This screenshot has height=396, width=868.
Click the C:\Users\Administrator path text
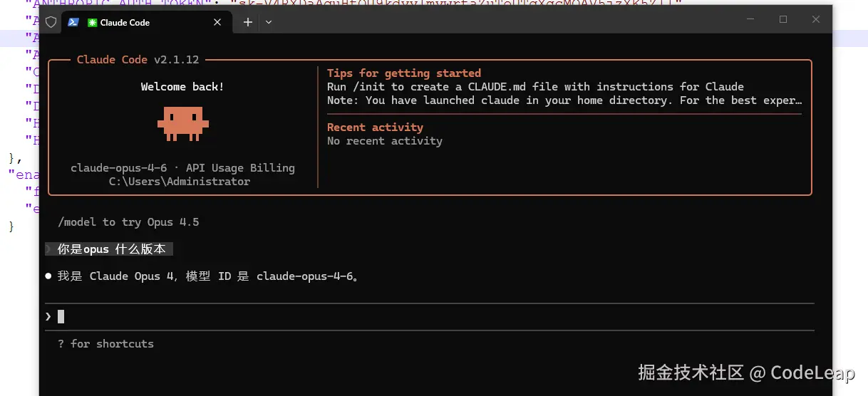[180, 182]
